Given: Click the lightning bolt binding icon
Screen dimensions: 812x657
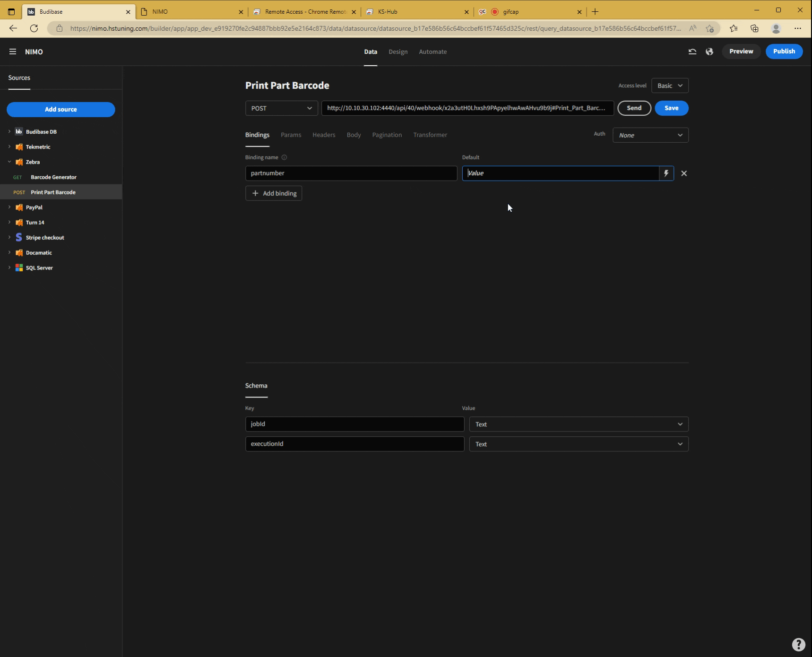Looking at the screenshot, I should 665,173.
